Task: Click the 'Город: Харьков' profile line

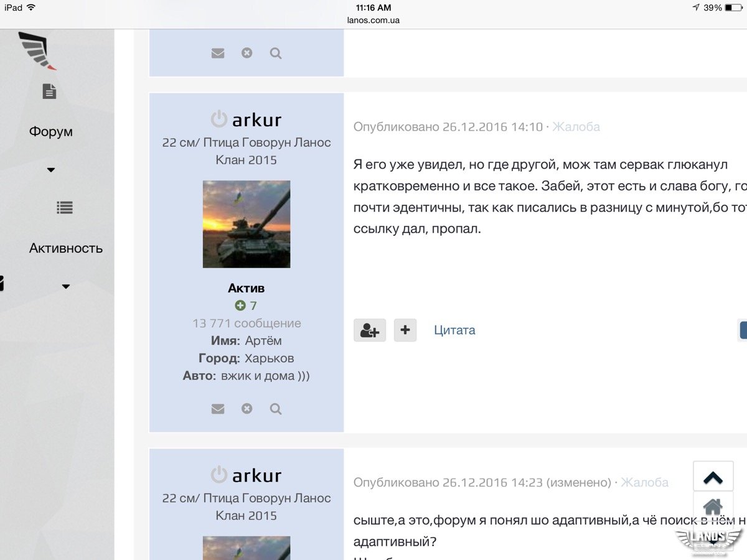Action: (247, 358)
